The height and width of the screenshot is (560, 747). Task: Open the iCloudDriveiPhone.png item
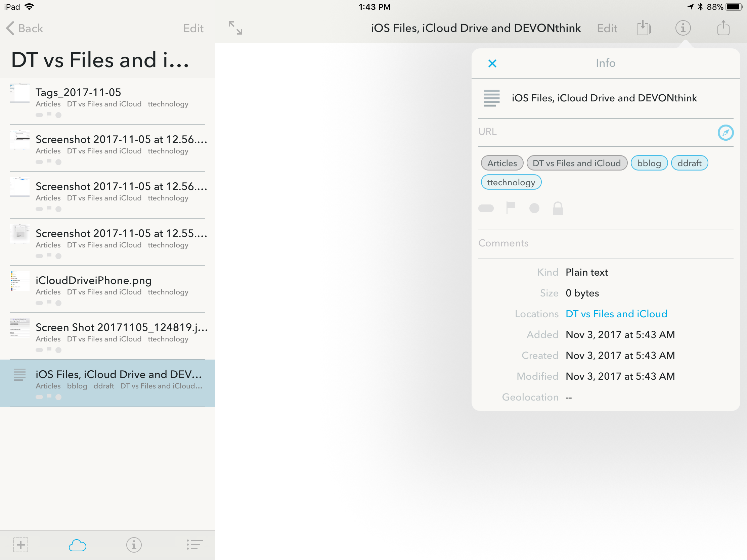pos(107,289)
